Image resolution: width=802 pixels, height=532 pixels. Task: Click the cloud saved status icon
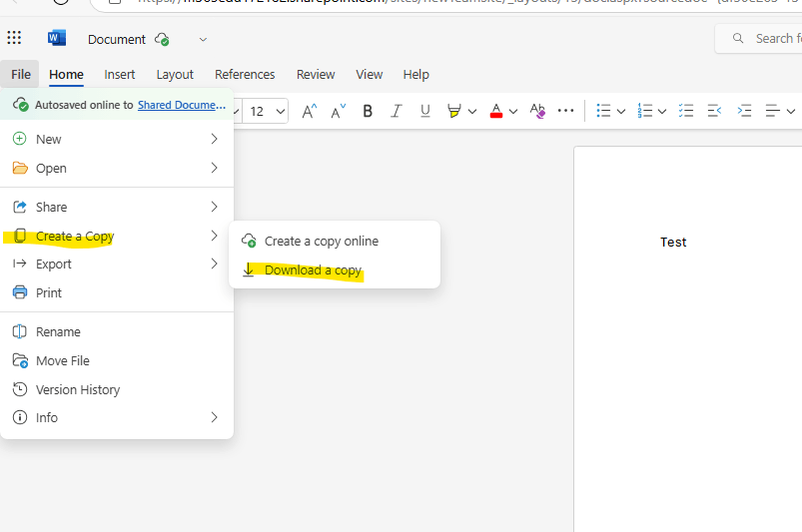pyautogui.click(x=162, y=39)
